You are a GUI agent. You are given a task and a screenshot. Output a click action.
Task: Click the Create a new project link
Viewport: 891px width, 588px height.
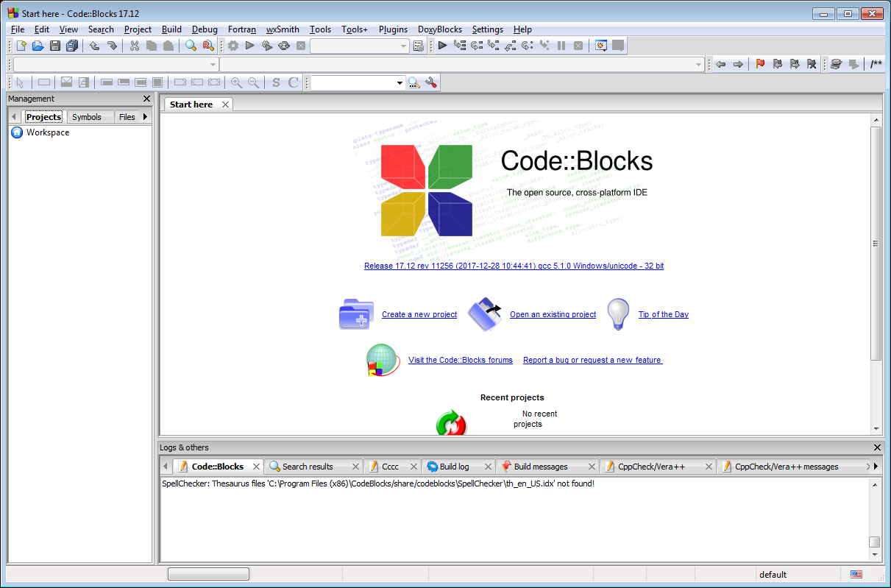pos(419,314)
